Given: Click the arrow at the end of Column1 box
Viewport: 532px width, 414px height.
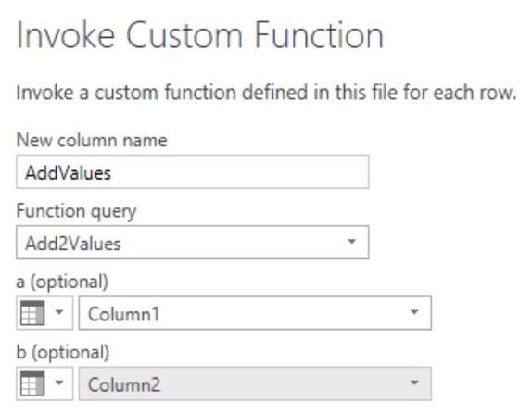Looking at the screenshot, I should (x=414, y=312).
